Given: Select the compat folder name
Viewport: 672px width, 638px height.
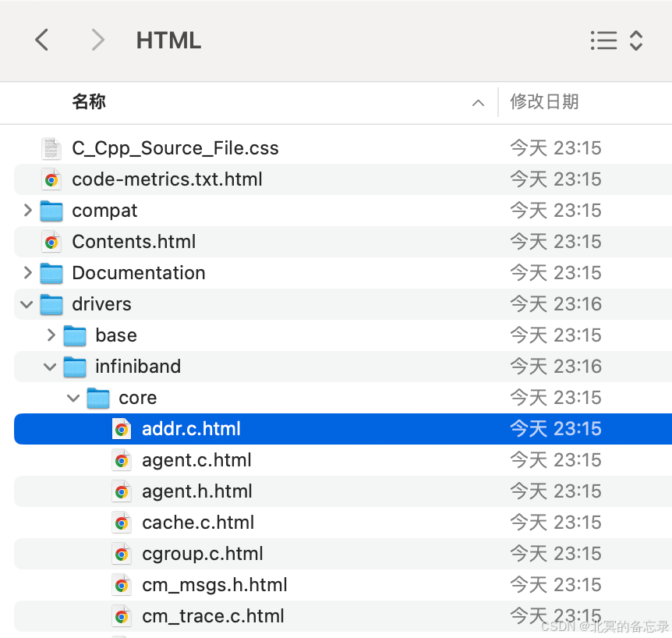Looking at the screenshot, I should [104, 211].
